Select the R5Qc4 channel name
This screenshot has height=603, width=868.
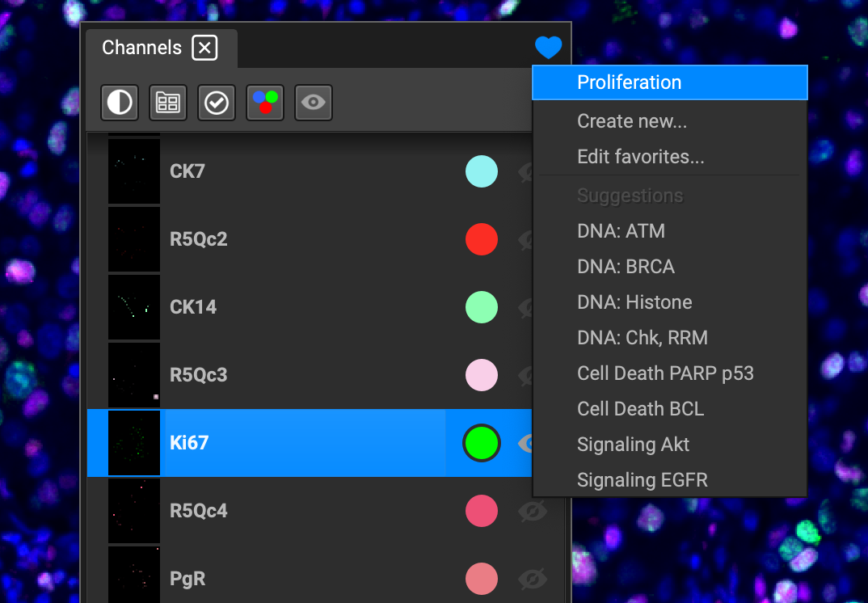tap(198, 511)
